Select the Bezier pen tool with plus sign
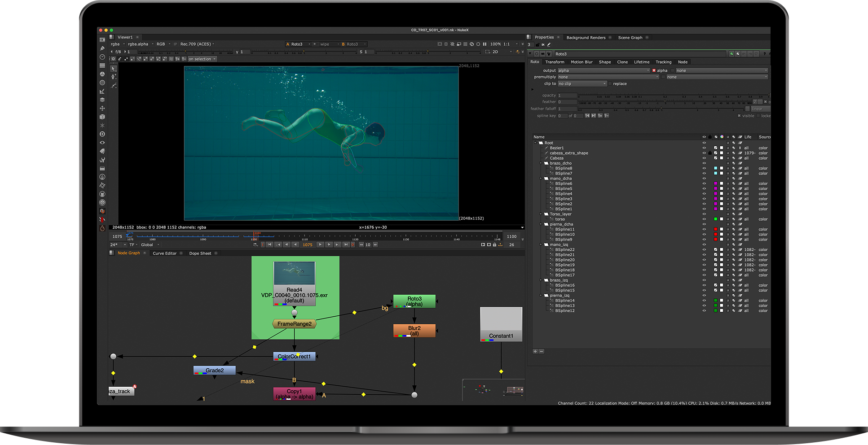The height and width of the screenshot is (445, 868). click(114, 77)
